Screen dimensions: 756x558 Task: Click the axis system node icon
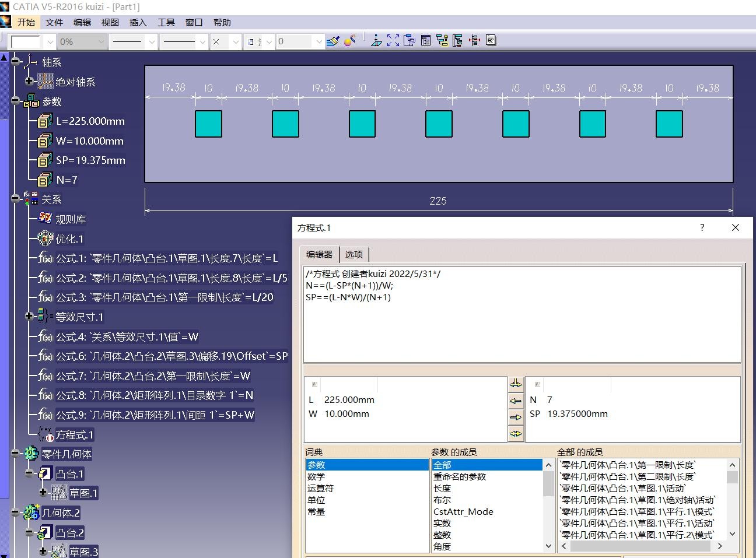pyautogui.click(x=31, y=62)
